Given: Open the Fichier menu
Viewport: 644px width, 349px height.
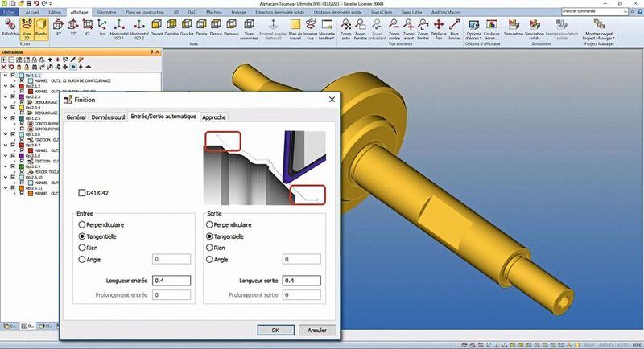Looking at the screenshot, I should pos(9,12).
